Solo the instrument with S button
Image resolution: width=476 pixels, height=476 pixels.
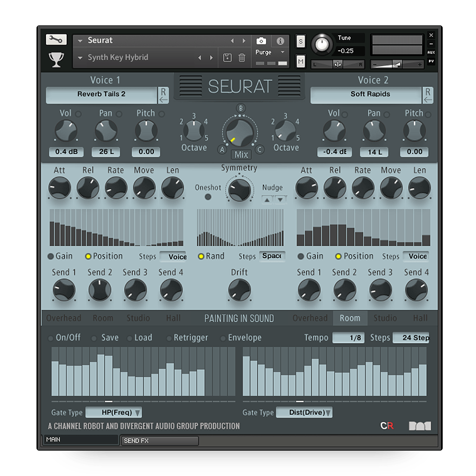click(300, 41)
